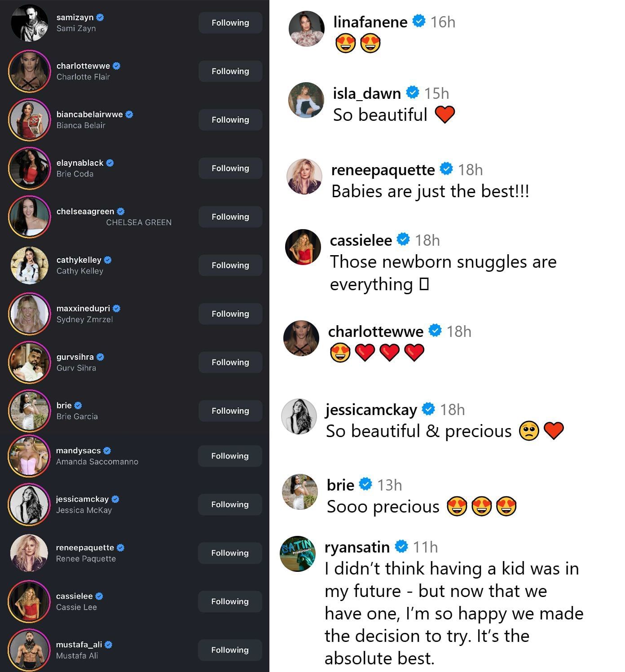Open jessicamckay commenter username
This screenshot has height=672, width=625.
coord(371,410)
